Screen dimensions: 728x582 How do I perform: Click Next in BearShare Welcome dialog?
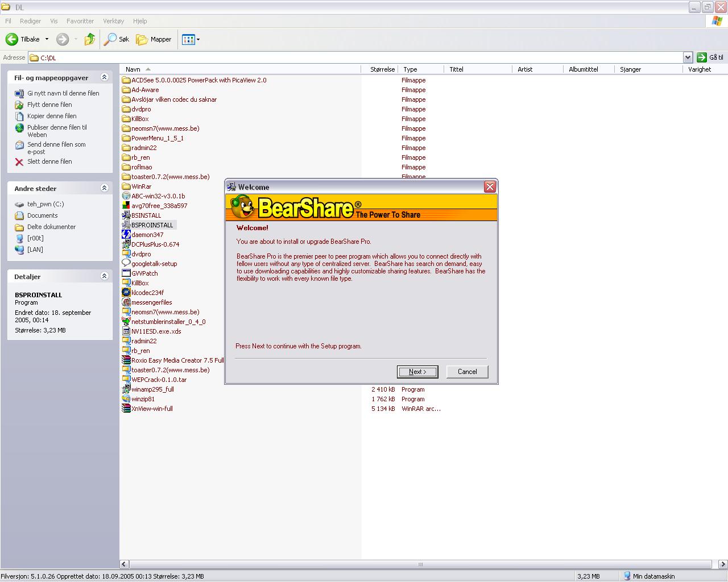[417, 372]
